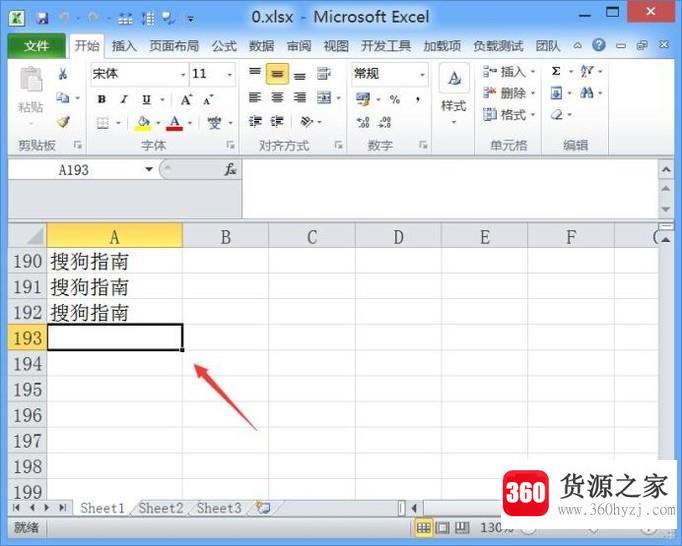
Task: Click the Name Box showing A193
Action: pyautogui.click(x=74, y=170)
